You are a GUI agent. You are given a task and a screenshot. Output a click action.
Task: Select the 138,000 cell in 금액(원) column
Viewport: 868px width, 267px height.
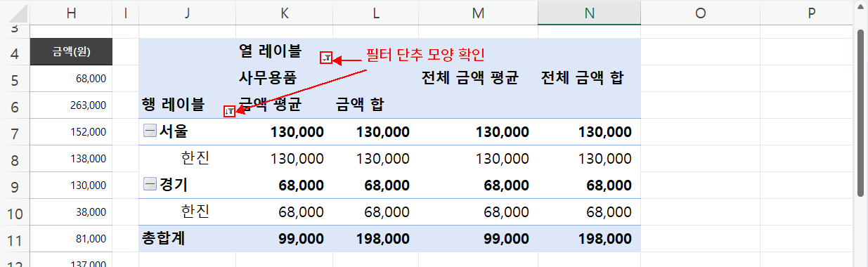pos(71,159)
